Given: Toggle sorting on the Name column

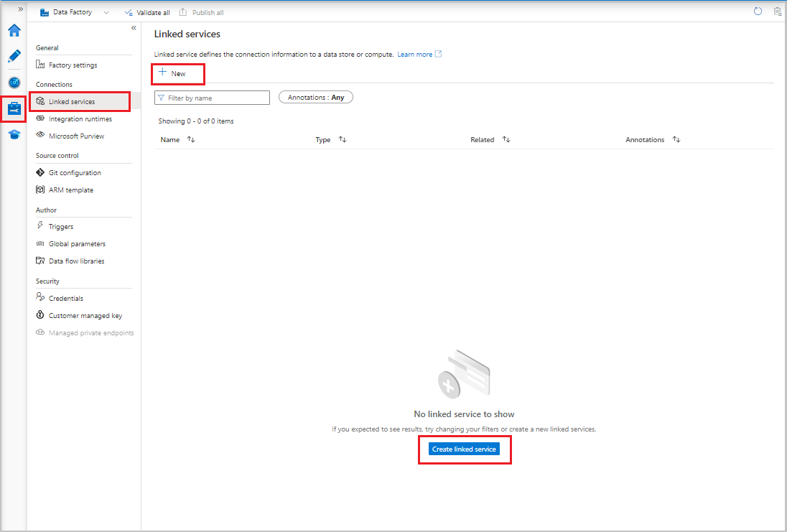Looking at the screenshot, I should [187, 139].
